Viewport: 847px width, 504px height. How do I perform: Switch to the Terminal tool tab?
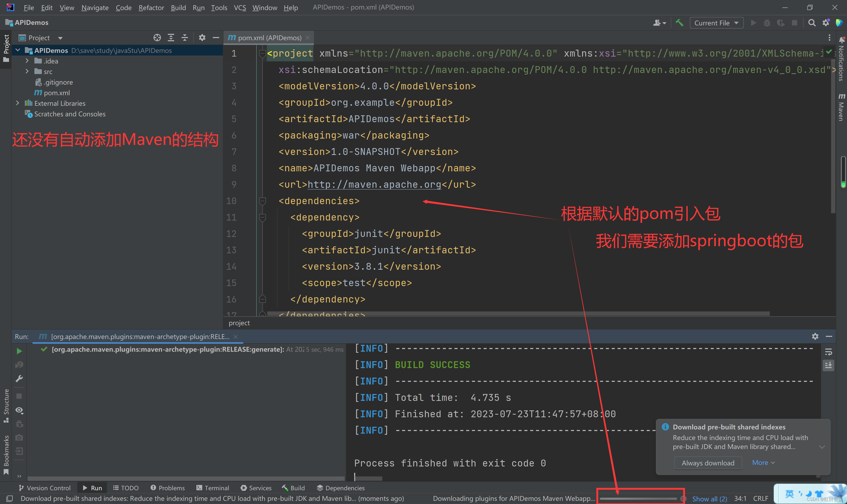click(213, 488)
